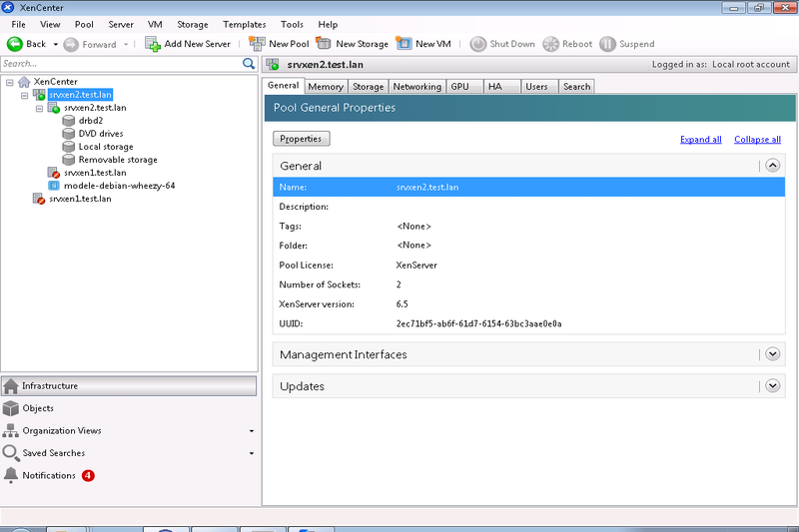Select the Infrastructure navigation button

click(129, 386)
